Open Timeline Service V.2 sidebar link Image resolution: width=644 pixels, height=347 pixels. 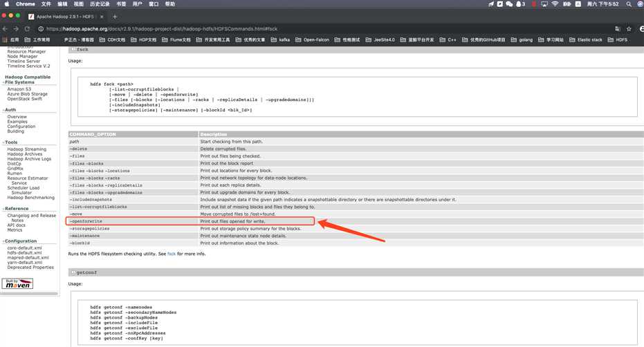pos(29,66)
